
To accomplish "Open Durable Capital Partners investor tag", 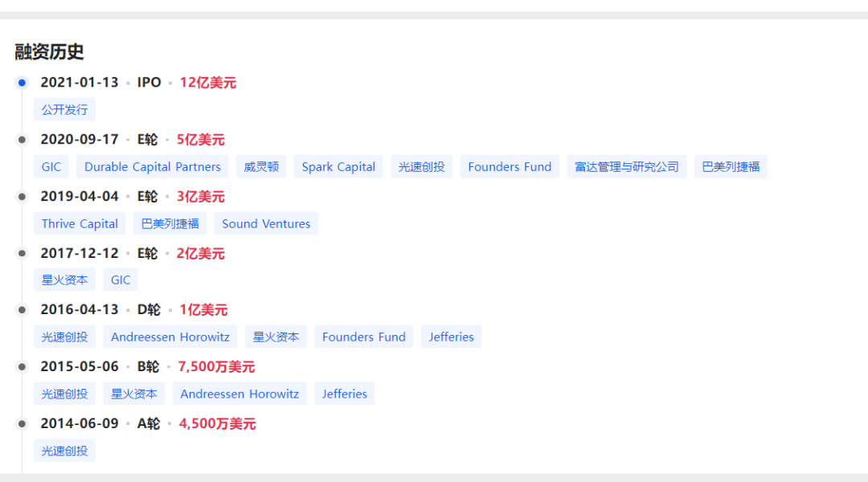I will click(x=152, y=166).
